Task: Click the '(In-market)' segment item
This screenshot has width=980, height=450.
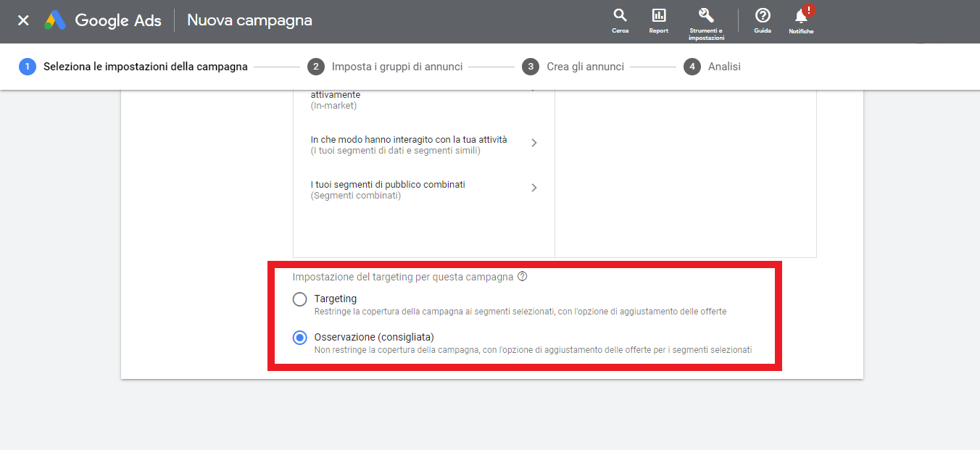Action: tap(333, 106)
